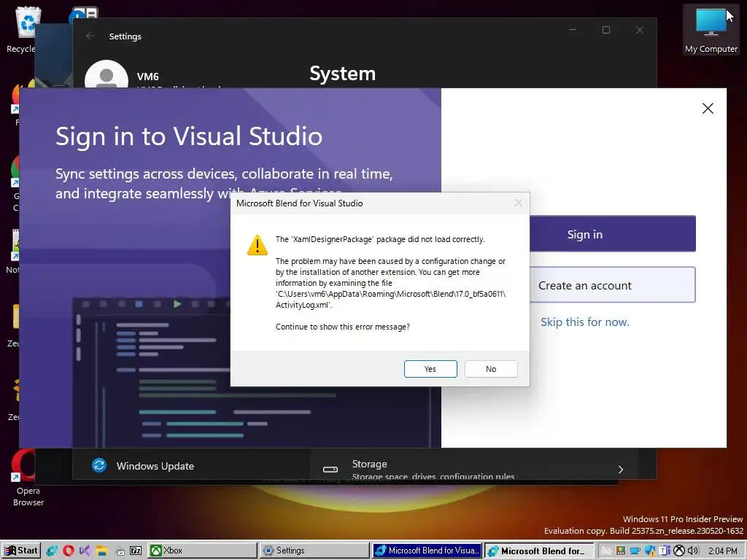747x560 pixels.
Task: Click the Start button
Action: (x=20, y=551)
